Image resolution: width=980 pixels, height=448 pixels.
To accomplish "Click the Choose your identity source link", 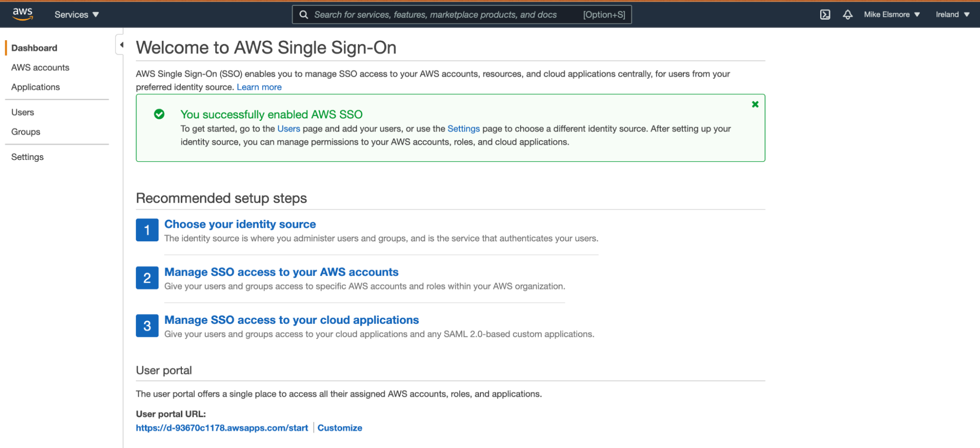I will [x=240, y=224].
